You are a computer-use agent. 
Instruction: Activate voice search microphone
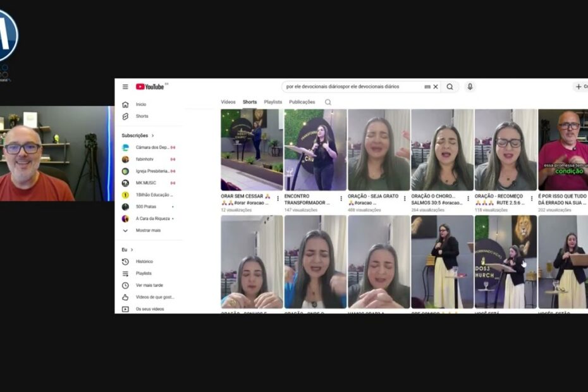[470, 87]
